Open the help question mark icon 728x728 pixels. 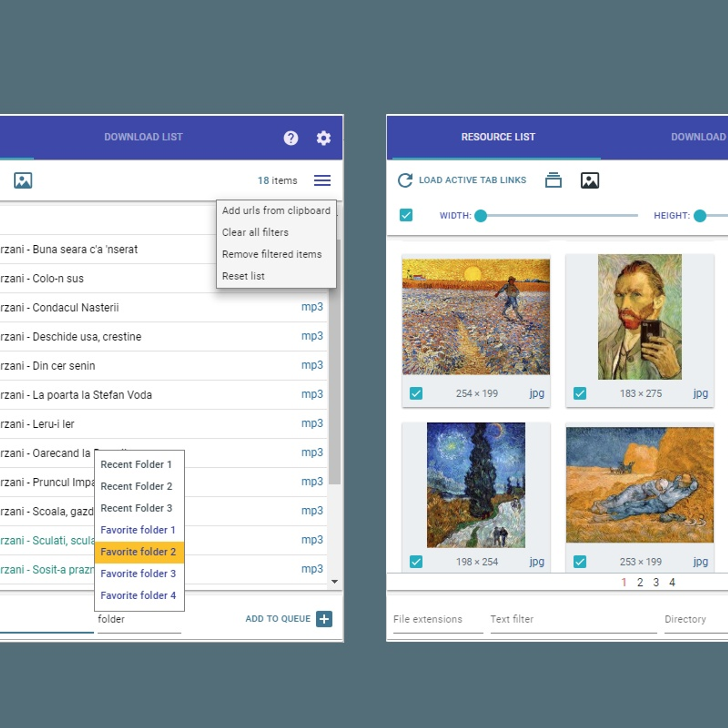click(291, 138)
